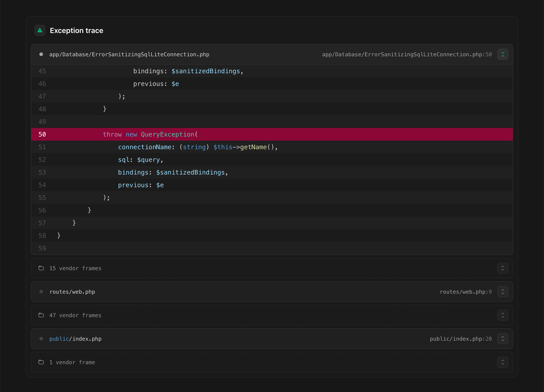
Task: Collapse the expanded ErrorSanitizingSqlLiteConnection frame
Action: coord(503,54)
